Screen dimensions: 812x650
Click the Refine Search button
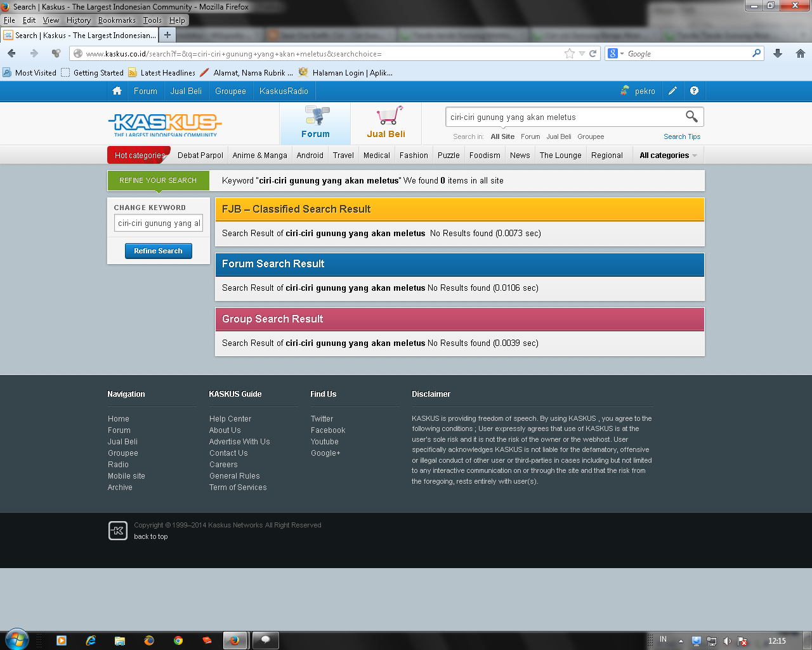pos(159,251)
